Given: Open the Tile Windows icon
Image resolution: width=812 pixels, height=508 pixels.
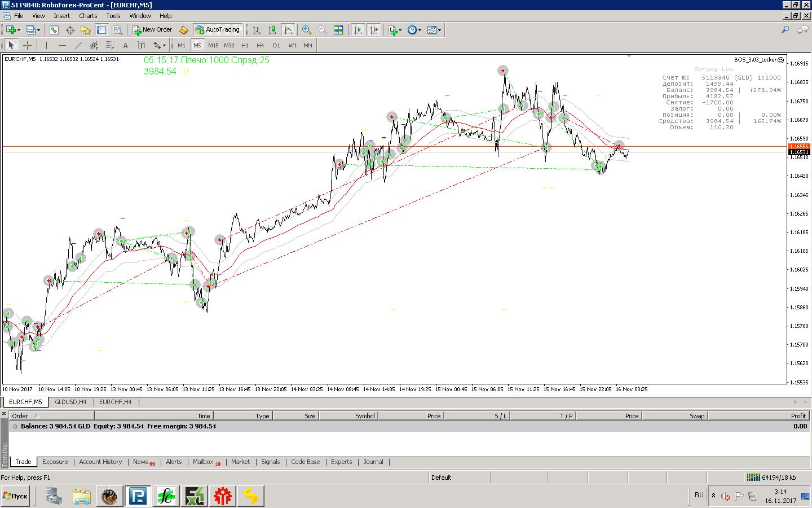Looking at the screenshot, I should pos(338,30).
